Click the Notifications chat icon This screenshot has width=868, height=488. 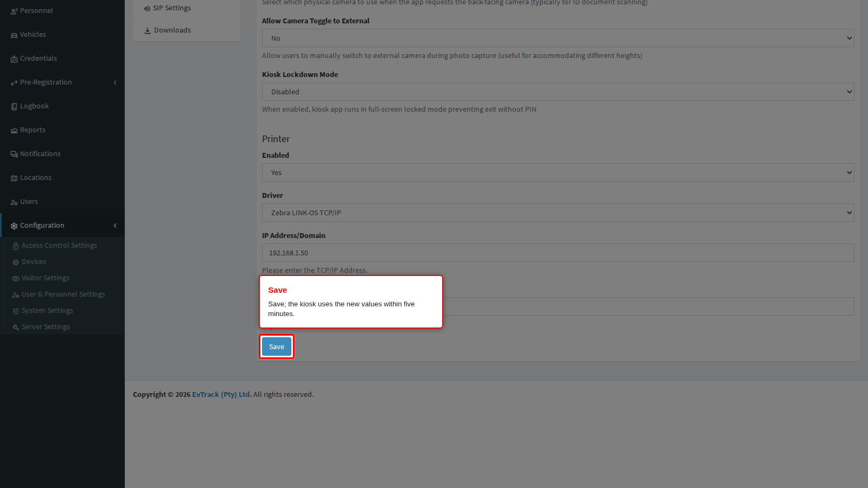(x=14, y=154)
